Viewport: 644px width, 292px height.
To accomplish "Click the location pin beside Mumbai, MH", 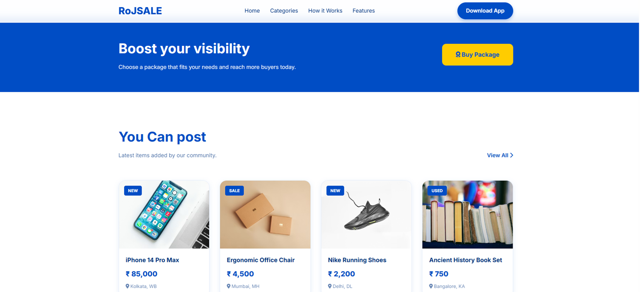I will tap(228, 286).
